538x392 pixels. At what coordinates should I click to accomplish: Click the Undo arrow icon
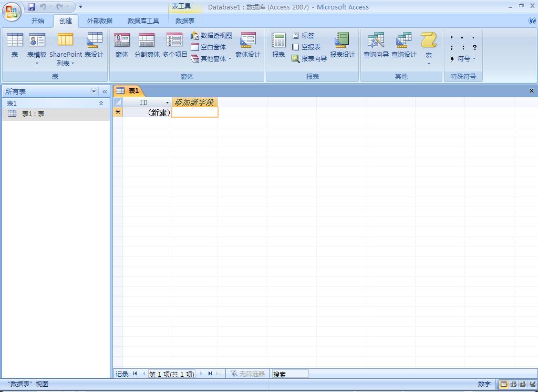click(43, 6)
